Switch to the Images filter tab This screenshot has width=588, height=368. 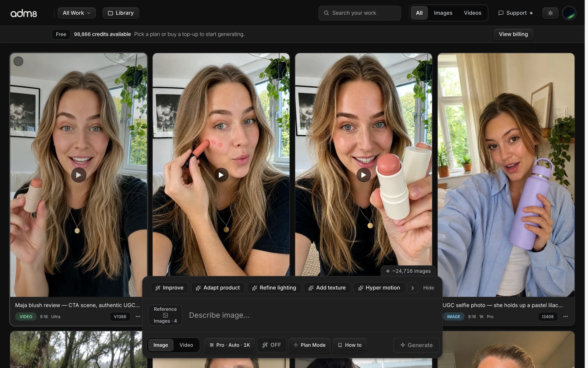coord(443,13)
